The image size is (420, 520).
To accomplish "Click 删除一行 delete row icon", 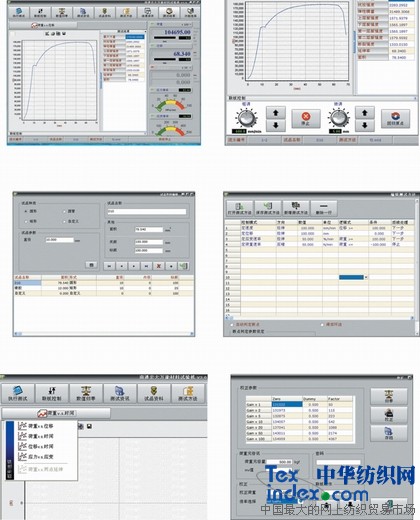I will pos(324,208).
